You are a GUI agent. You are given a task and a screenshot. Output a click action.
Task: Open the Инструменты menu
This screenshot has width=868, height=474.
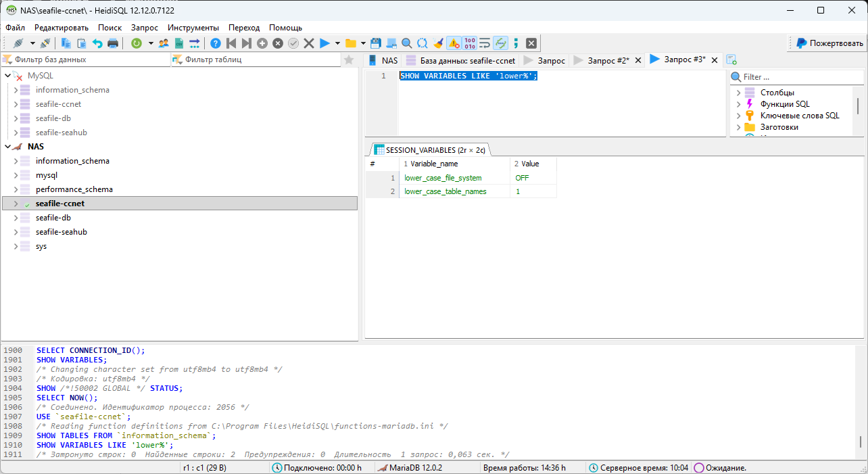[x=193, y=28]
